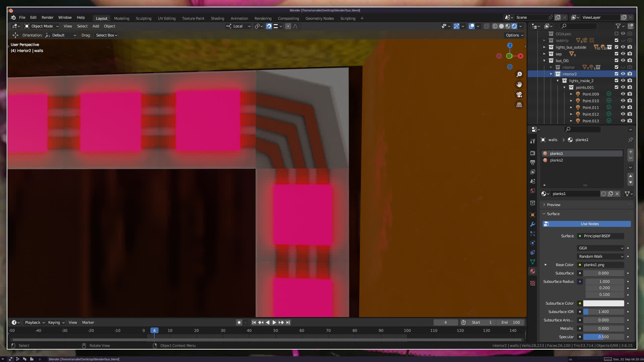Switch to orthographic/perspective grid icon
The width and height of the screenshot is (644, 362).
(519, 105)
